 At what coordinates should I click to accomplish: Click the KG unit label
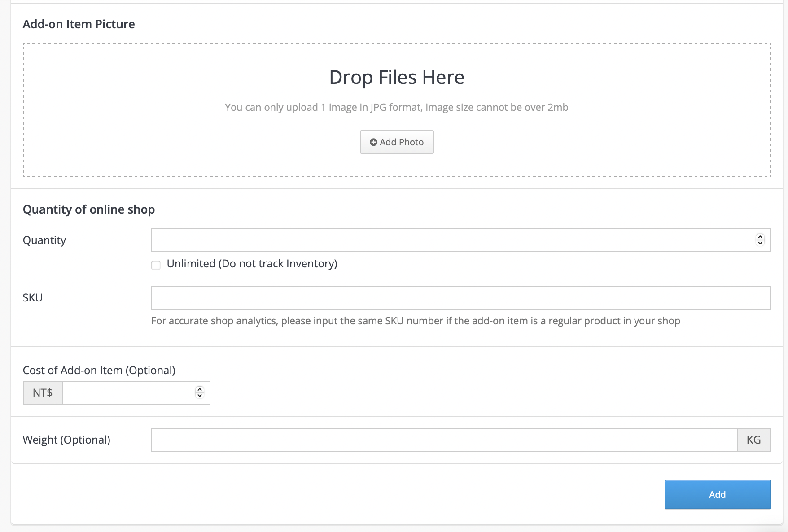pos(754,440)
